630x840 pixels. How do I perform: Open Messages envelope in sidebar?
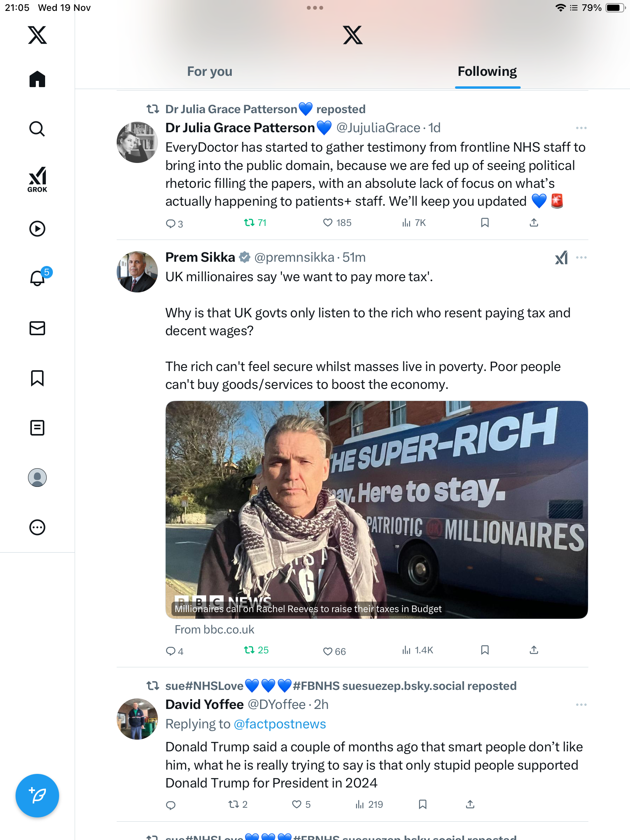37,328
